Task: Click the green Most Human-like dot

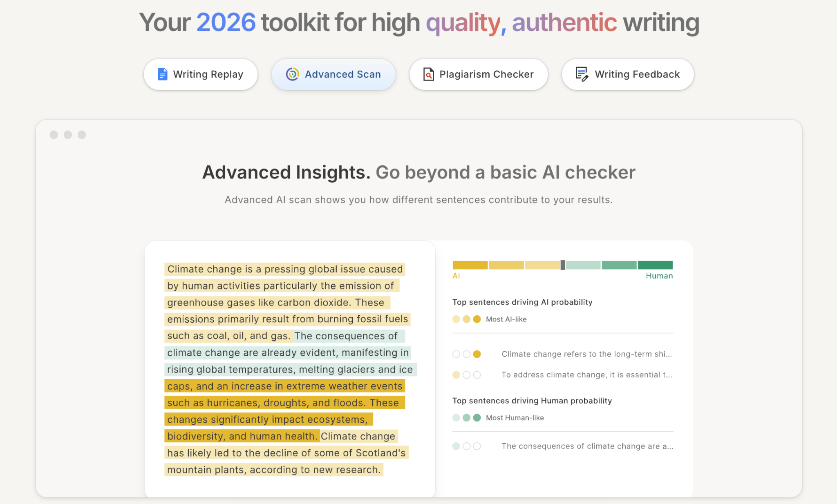Action: pyautogui.click(x=477, y=417)
